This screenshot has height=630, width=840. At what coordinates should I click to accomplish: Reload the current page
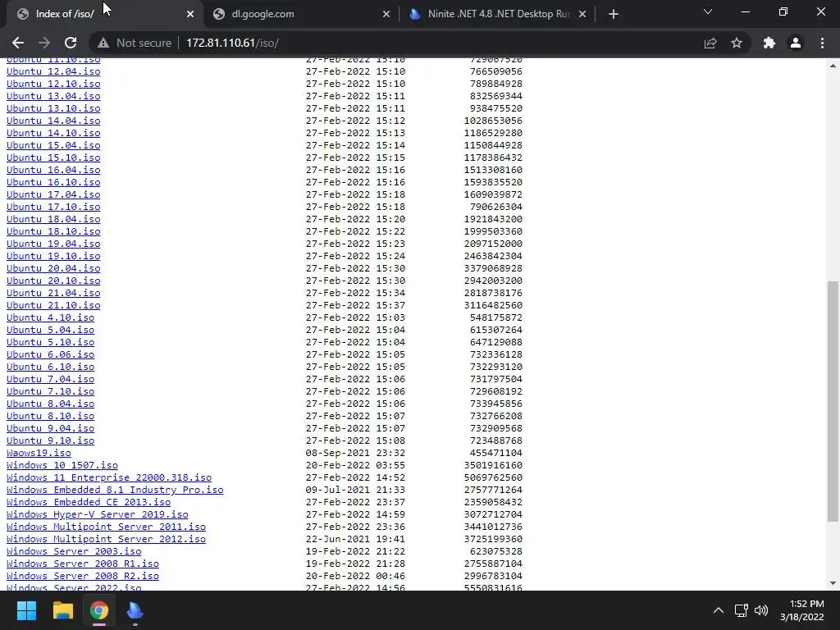71,43
